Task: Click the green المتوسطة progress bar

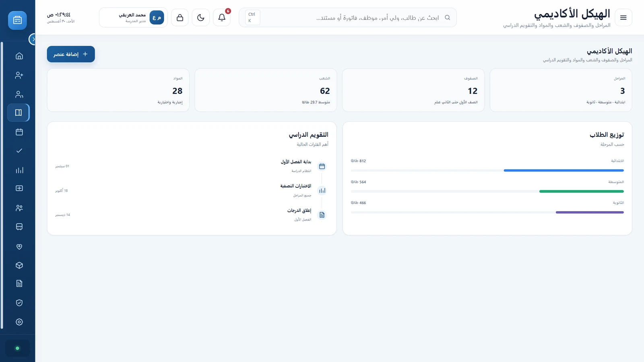Action: 581,191
